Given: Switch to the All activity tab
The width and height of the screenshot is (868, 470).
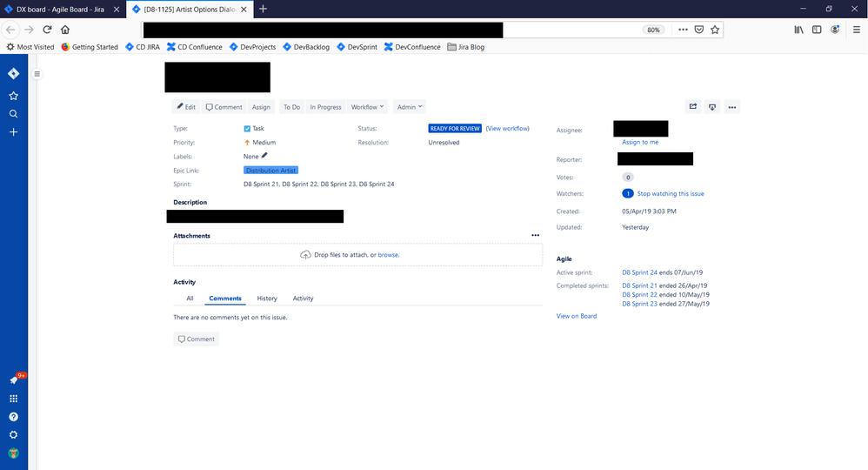Looking at the screenshot, I should (x=190, y=299).
